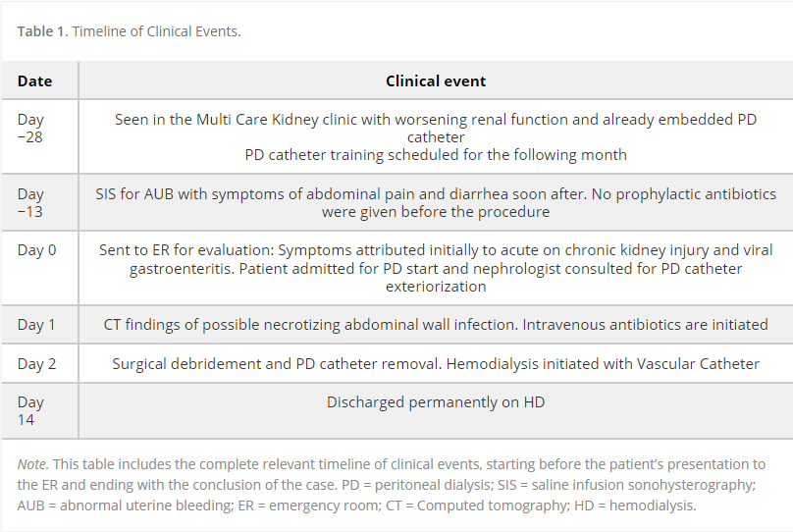Click the Day 1 date cell

36,325
